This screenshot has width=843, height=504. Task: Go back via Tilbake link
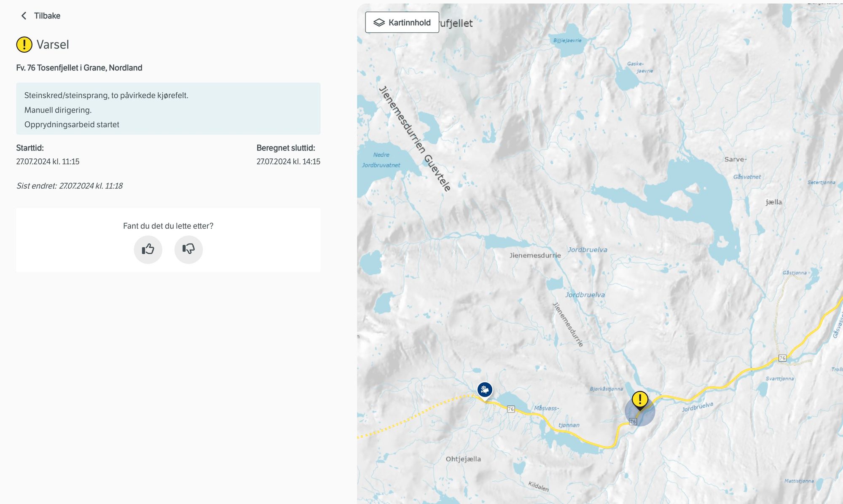tap(47, 16)
